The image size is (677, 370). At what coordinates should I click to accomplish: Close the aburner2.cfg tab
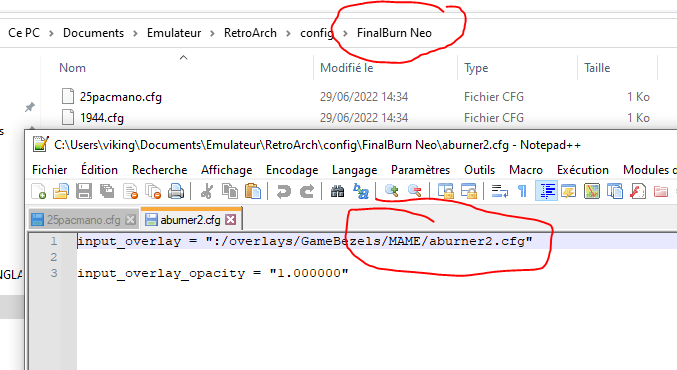(231, 220)
